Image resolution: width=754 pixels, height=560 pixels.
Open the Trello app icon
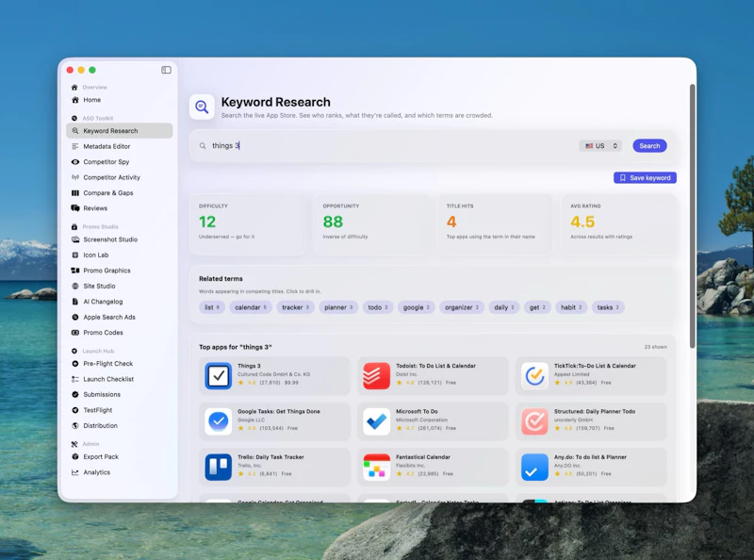(219, 468)
